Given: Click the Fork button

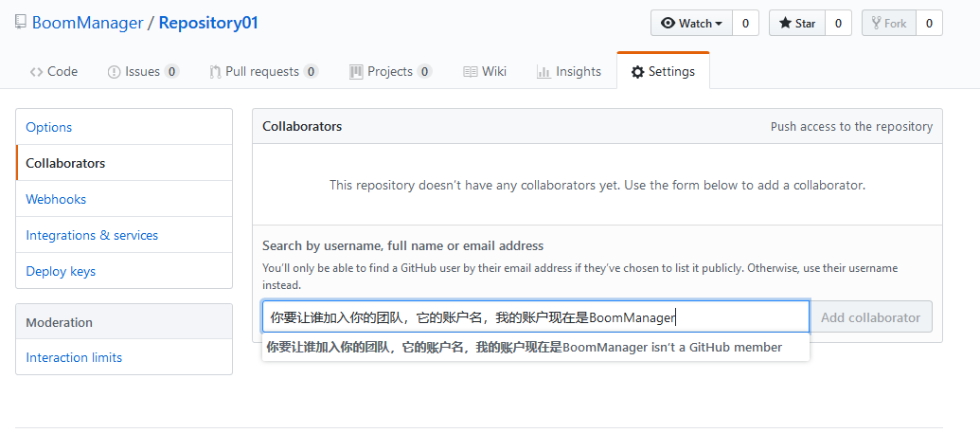Looking at the screenshot, I should click(x=889, y=23).
